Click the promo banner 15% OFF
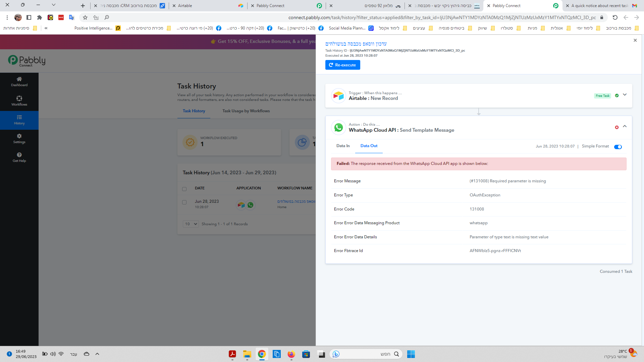 263,41
